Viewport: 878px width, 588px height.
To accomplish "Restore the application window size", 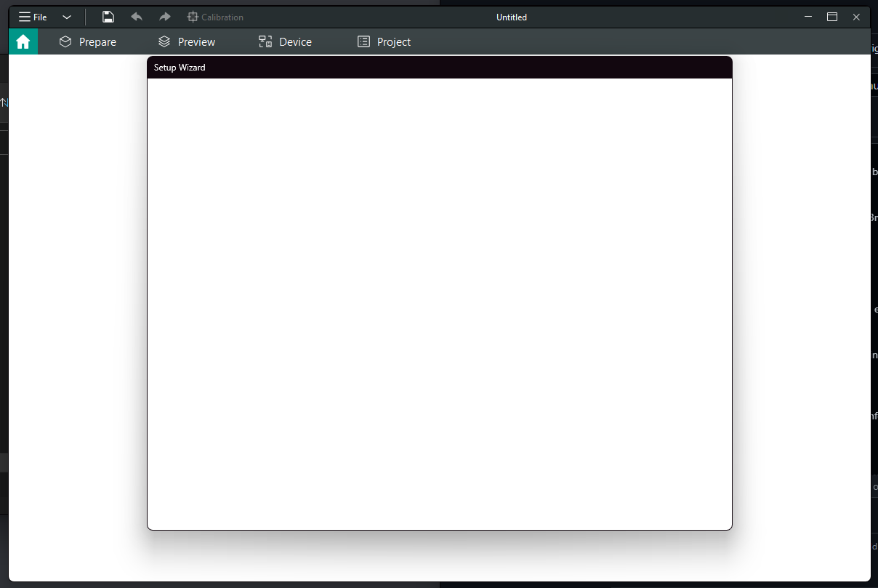I will click(x=831, y=17).
